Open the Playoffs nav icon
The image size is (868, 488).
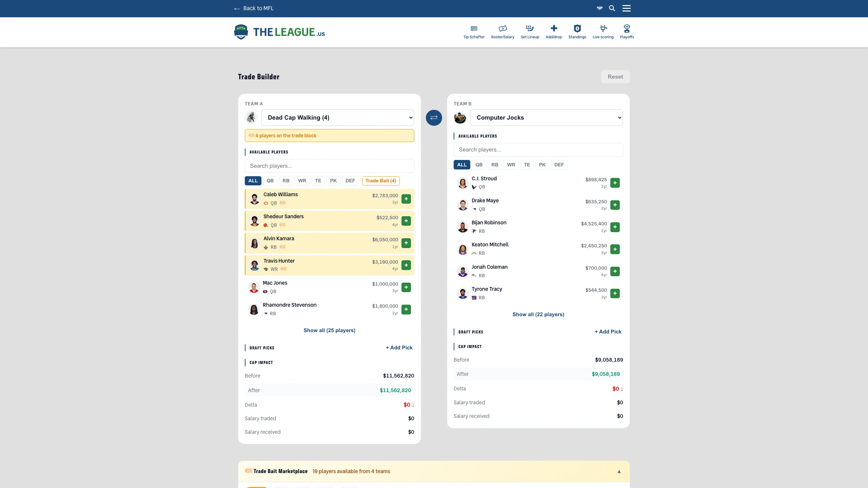(627, 32)
